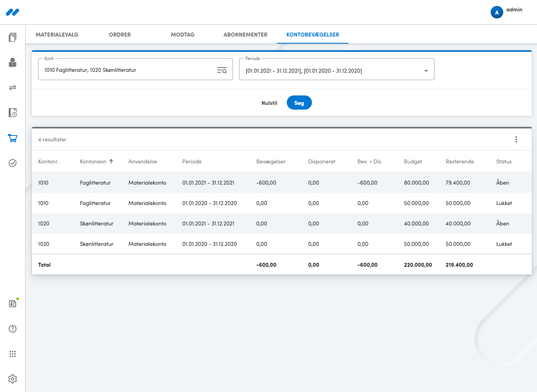Click the 219.400,00 total remaining
Viewport: 537px width, 392px height.
(x=459, y=265)
